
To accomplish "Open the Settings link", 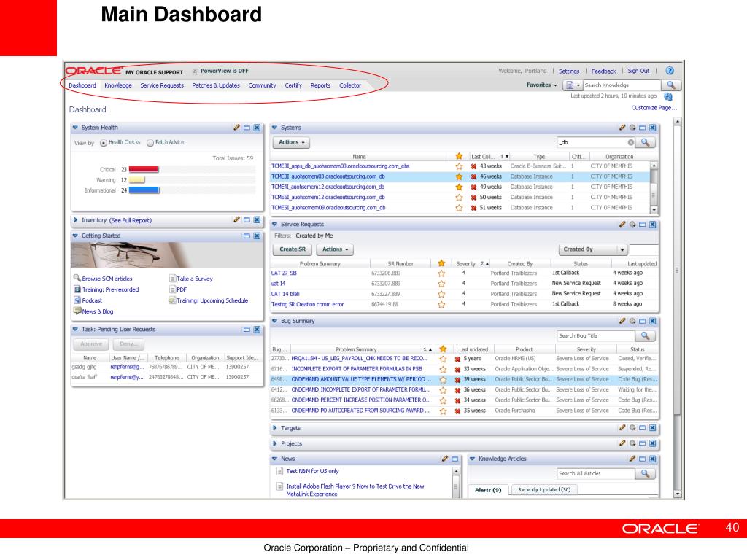I will coord(569,71).
